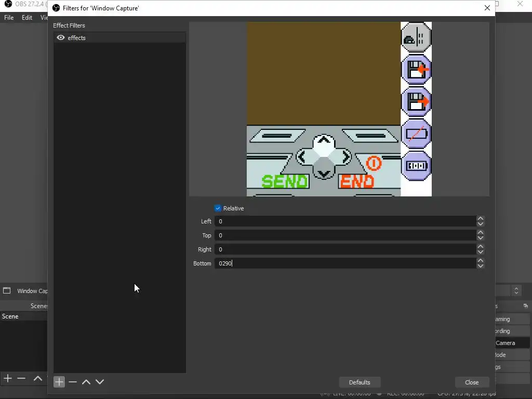The image size is (532, 399).
Task: Select Scene in OBS Scenes list
Action: click(x=24, y=316)
